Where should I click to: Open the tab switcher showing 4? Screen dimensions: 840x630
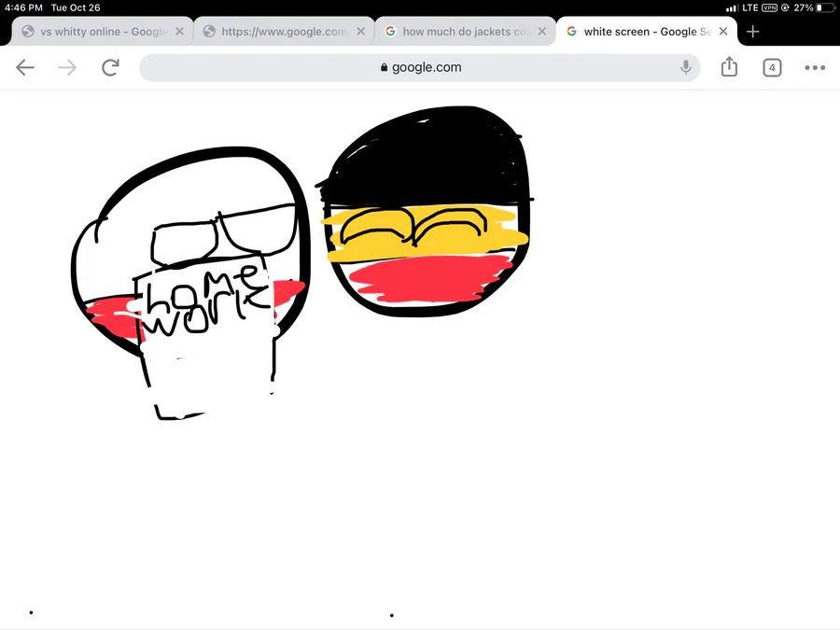tap(772, 67)
